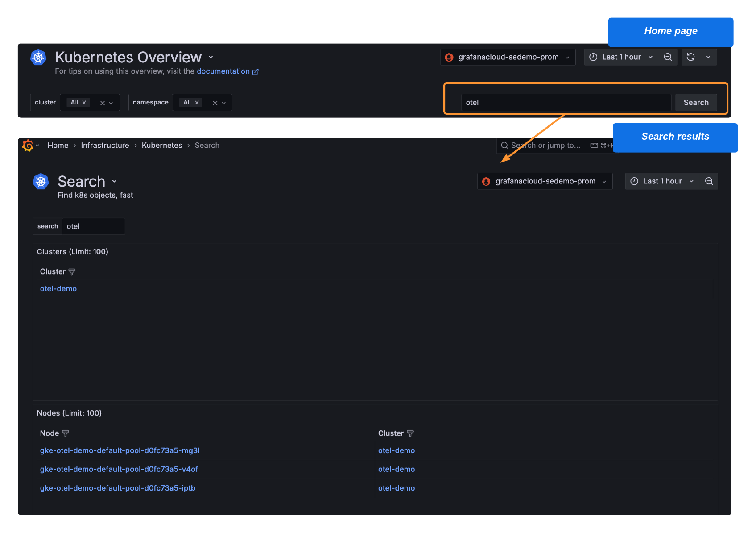Click the Search button
The width and height of the screenshot is (756, 533).
(x=696, y=103)
